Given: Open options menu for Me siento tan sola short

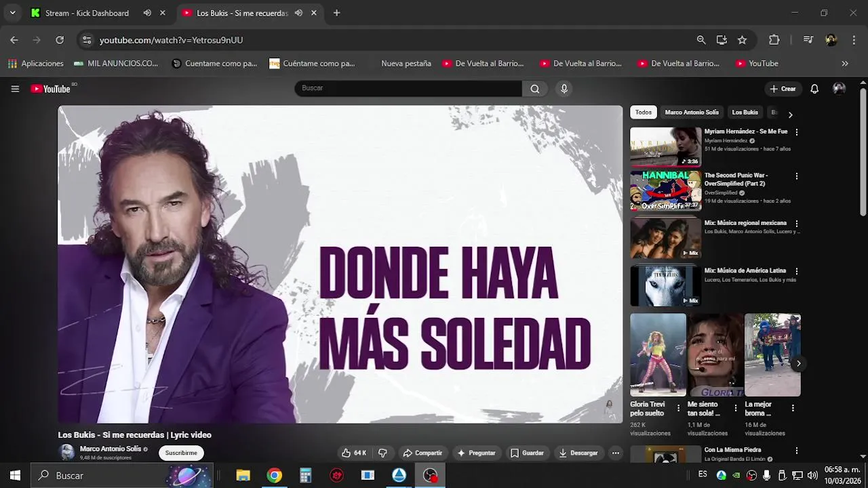Looking at the screenshot, I should click(736, 408).
